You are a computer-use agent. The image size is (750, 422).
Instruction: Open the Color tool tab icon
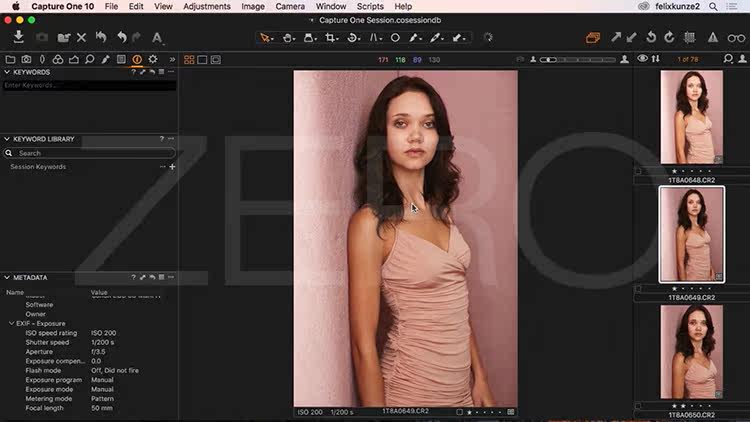(x=57, y=60)
